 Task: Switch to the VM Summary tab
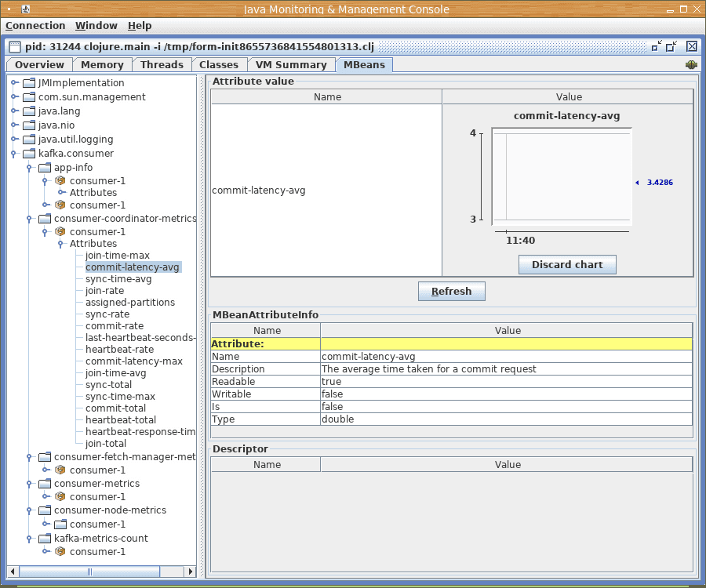pos(290,65)
